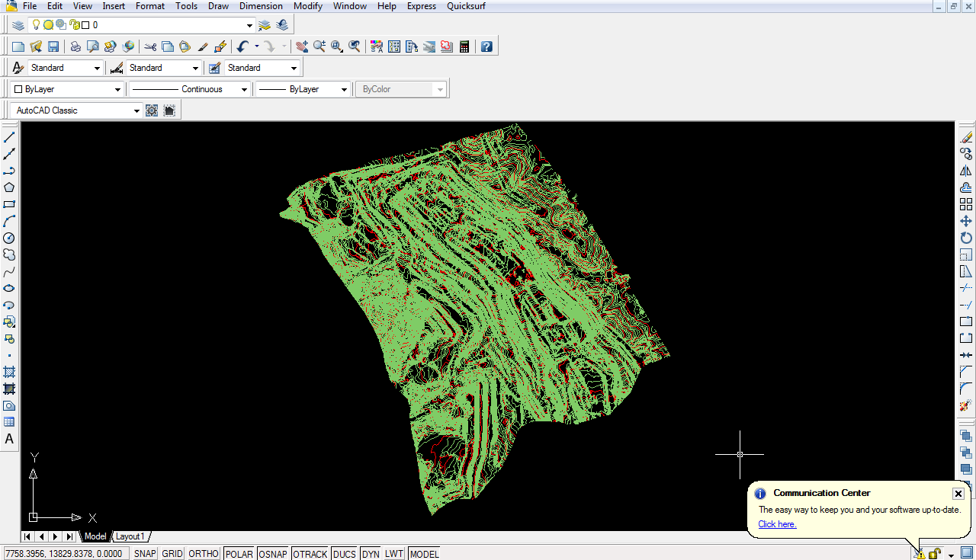Open the Dimension menu

(261, 6)
